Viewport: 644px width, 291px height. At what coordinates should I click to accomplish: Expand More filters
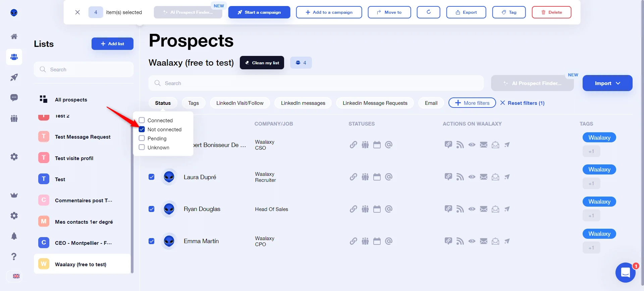(x=472, y=103)
